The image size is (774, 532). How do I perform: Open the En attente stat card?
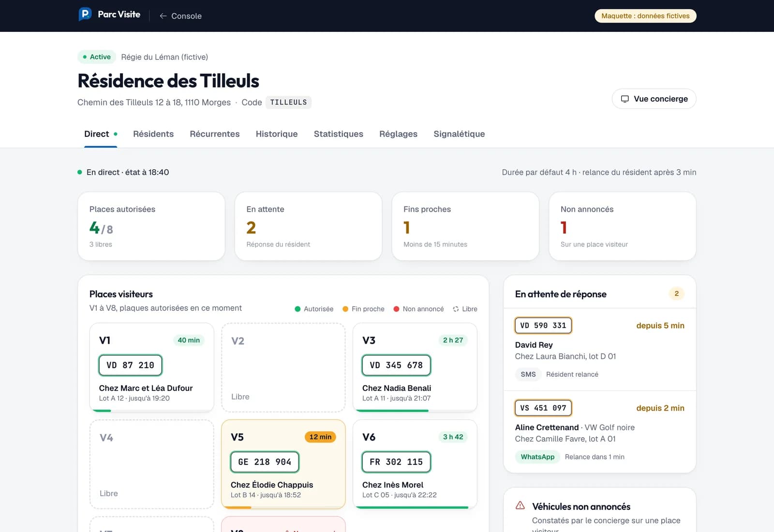(x=309, y=226)
